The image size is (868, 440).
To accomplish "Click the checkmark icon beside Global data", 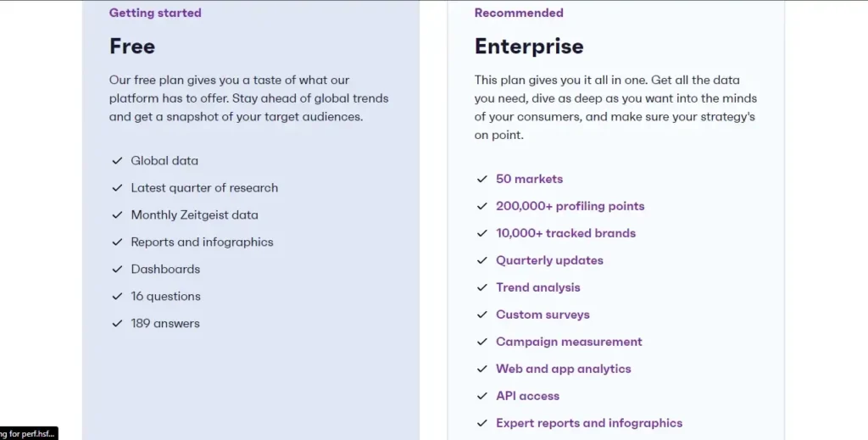I will (117, 160).
